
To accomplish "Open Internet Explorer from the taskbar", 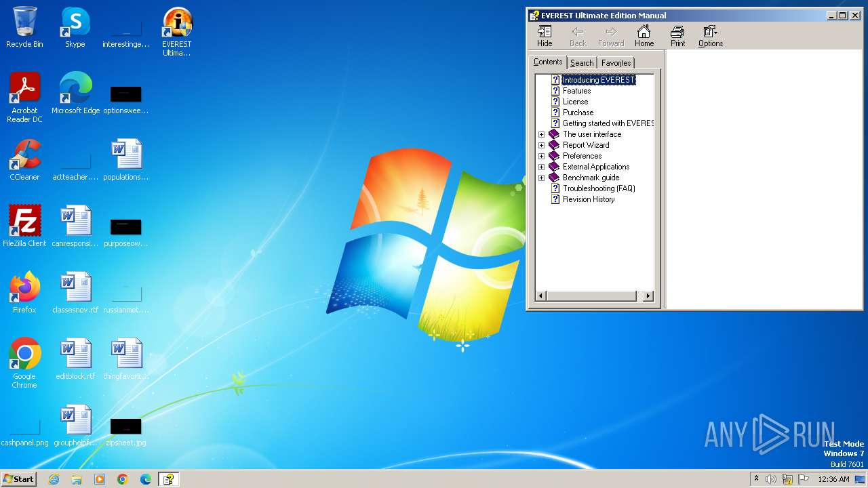I will [54, 479].
